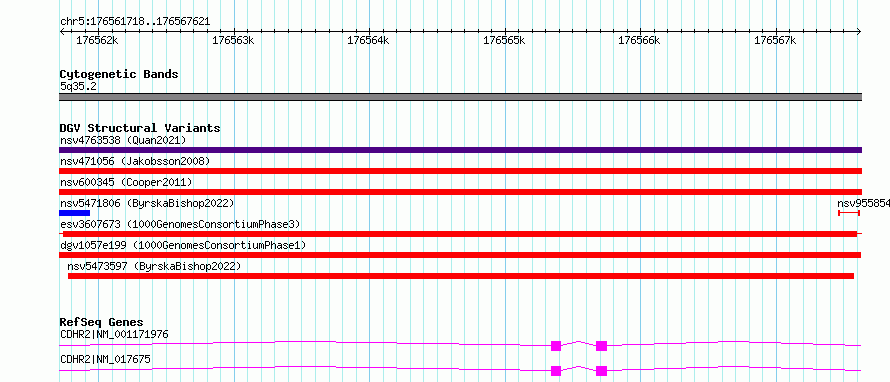890x382 pixels.
Task: Open the 5q35.2 band label
Action: [x=78, y=86]
